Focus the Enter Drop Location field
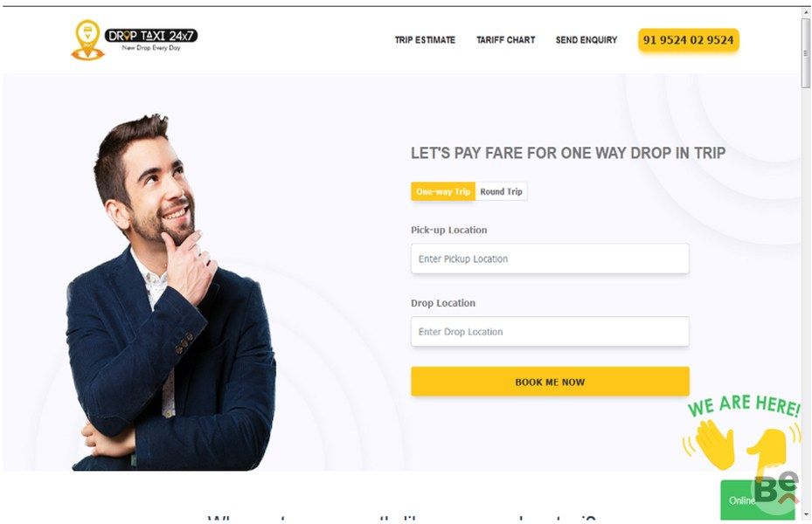The image size is (812, 524). coord(550,332)
